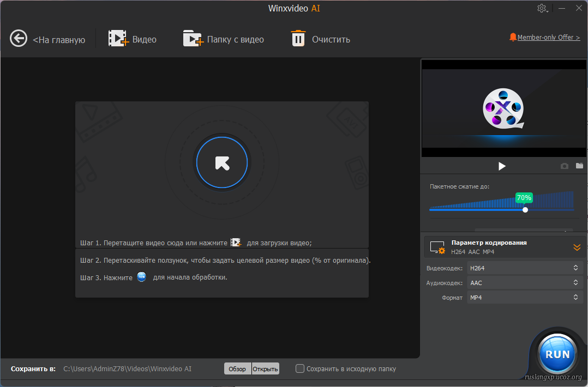This screenshot has height=387, width=588.
Task: Start processing with the RUN button
Action: click(x=557, y=354)
